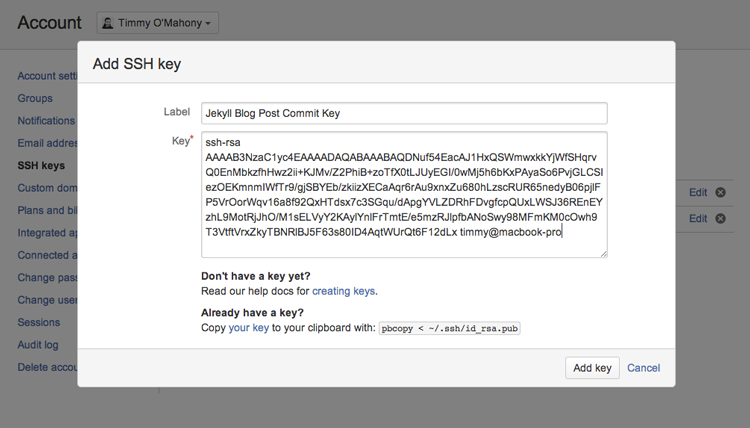Click the delete icon beside the upper Edit

pos(720,192)
